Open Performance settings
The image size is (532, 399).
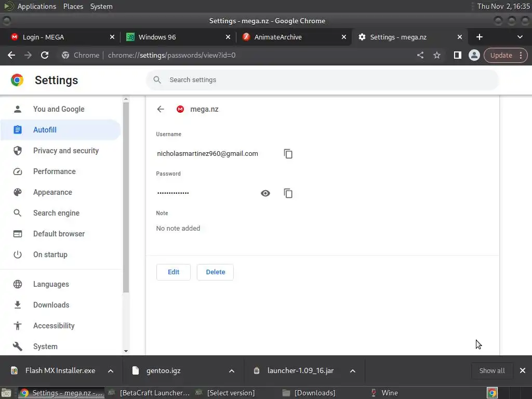coord(60,171)
